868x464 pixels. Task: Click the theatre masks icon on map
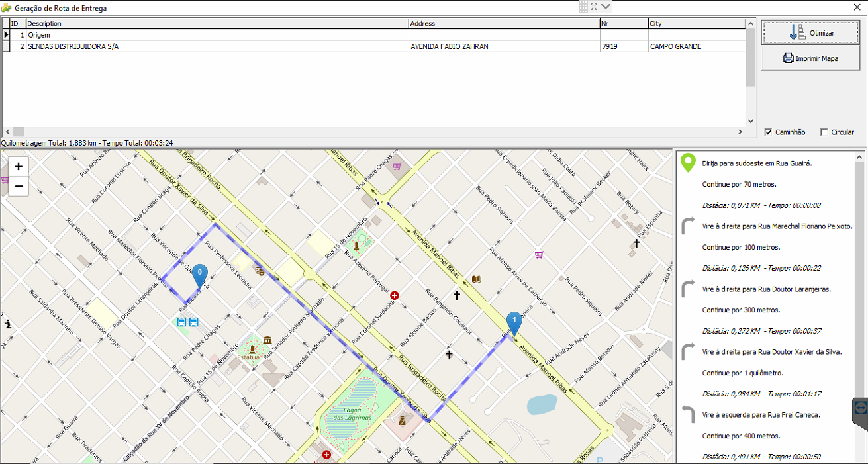(260, 270)
